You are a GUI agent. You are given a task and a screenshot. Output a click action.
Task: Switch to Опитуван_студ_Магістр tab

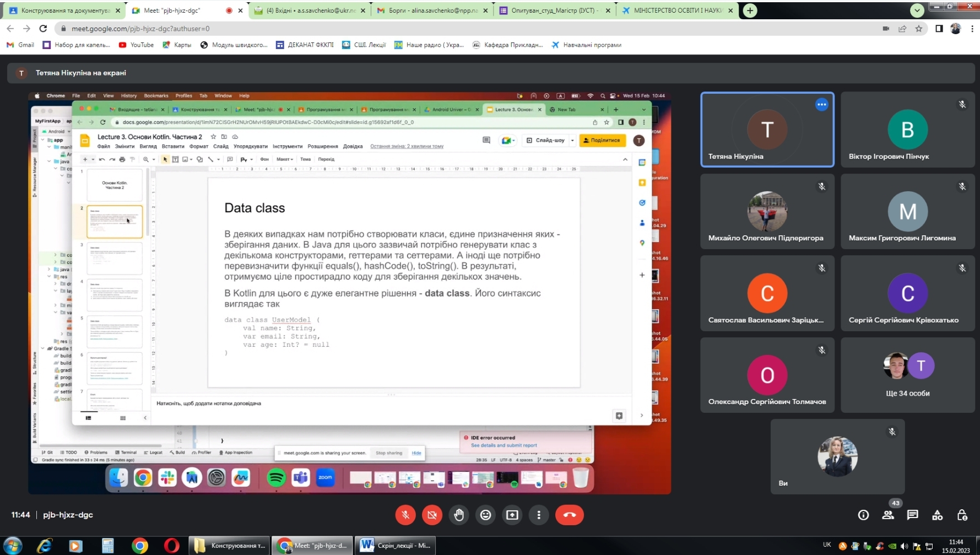pos(554,10)
